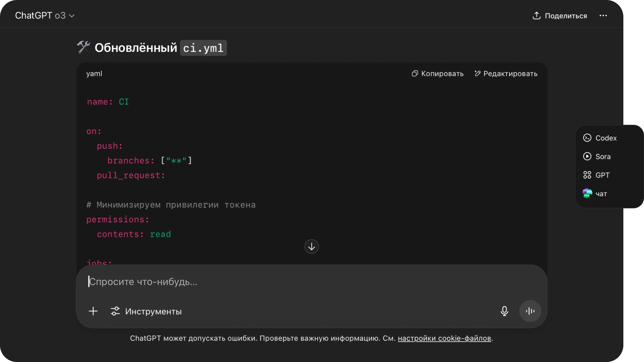Open Sora from the side panel
This screenshot has width=644, height=362.
click(x=603, y=156)
